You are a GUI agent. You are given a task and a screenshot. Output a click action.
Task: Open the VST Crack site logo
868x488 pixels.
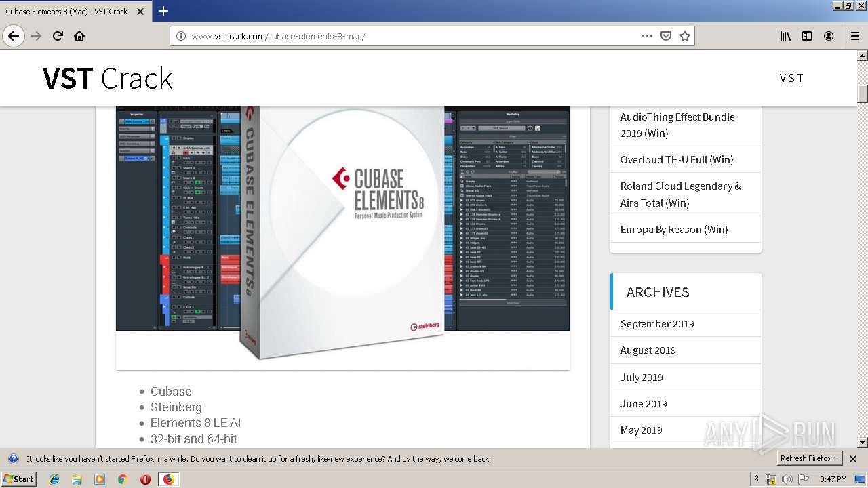coord(107,79)
